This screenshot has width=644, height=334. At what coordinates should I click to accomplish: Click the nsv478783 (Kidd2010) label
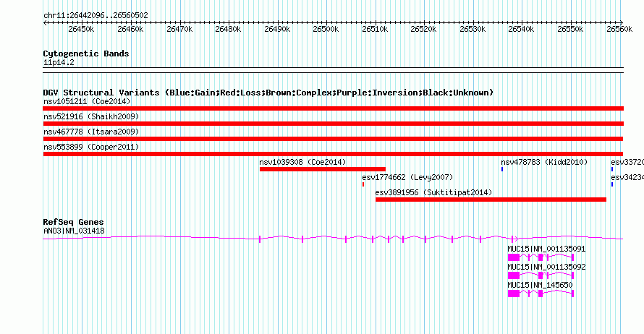[544, 162]
